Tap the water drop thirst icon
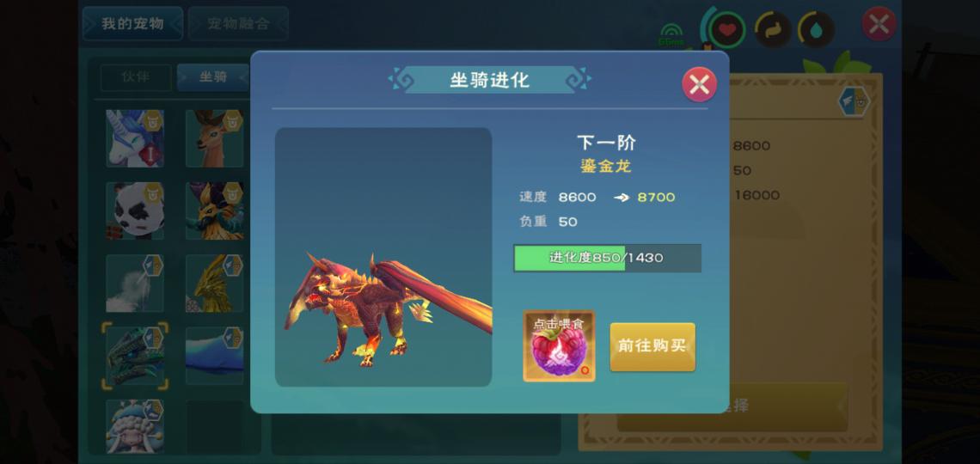980x464 pixels. [x=817, y=29]
